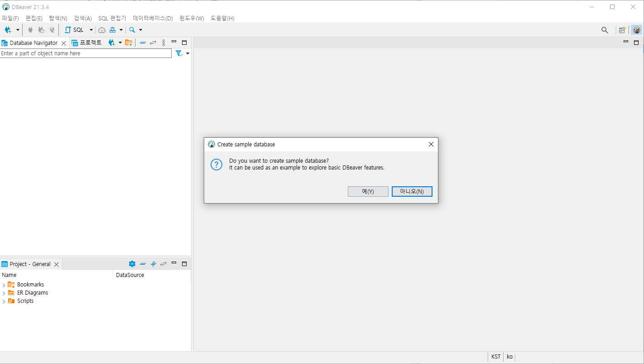Open the SQL 편집기 menu
644x364 pixels.
point(112,18)
